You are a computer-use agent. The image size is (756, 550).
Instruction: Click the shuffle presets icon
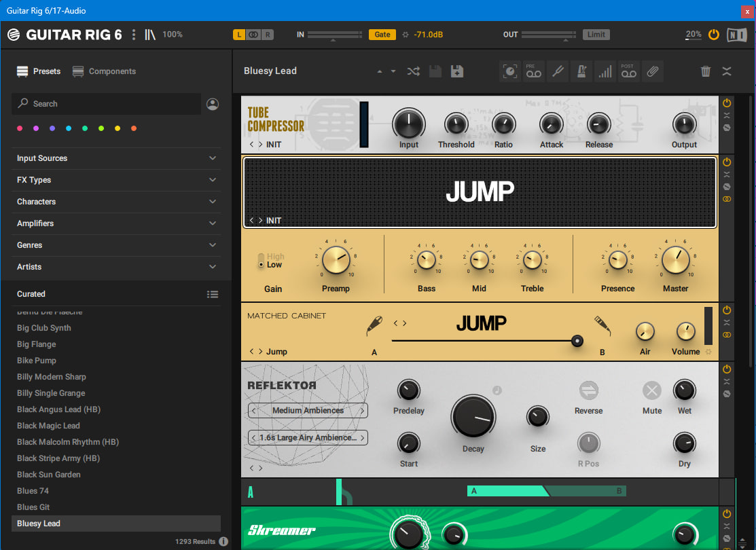point(413,71)
